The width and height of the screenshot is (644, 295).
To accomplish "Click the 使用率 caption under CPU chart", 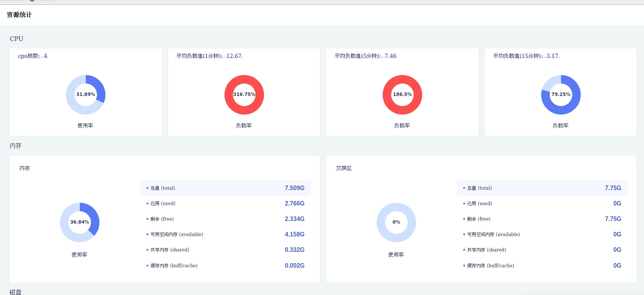I will [x=86, y=126].
